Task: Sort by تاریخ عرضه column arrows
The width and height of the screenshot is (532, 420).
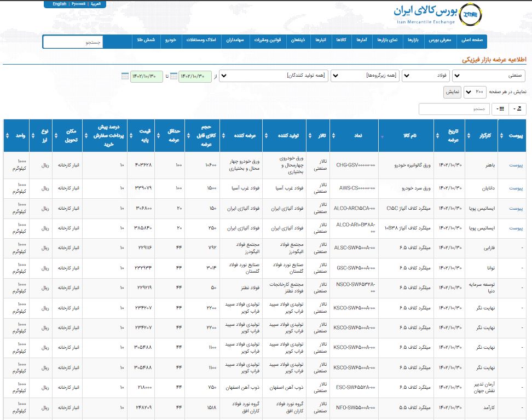Action: [x=437, y=135]
